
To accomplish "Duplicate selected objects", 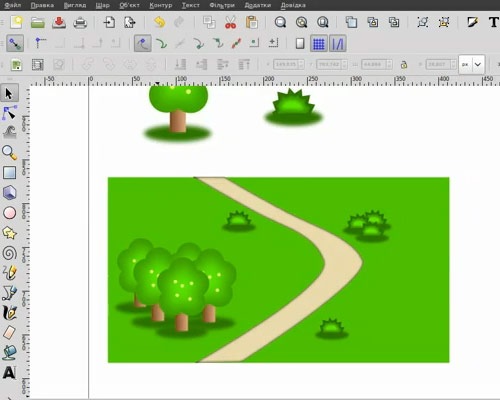I will [351, 22].
